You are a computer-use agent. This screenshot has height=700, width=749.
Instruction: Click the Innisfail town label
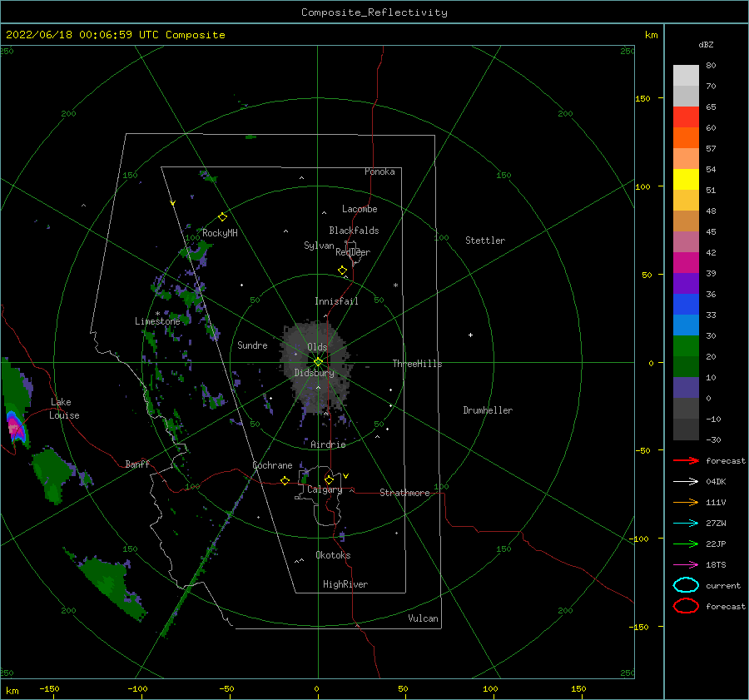tap(336, 301)
